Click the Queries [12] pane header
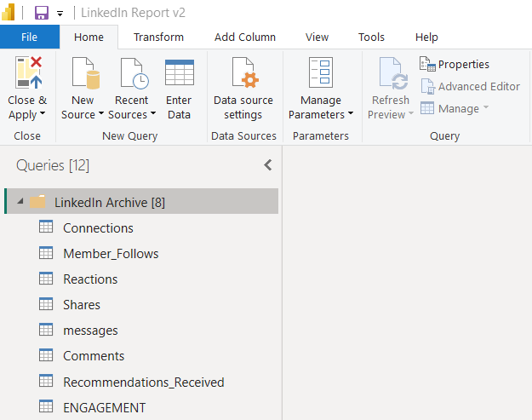Image resolution: width=532 pixels, height=420 pixels. pos(53,165)
